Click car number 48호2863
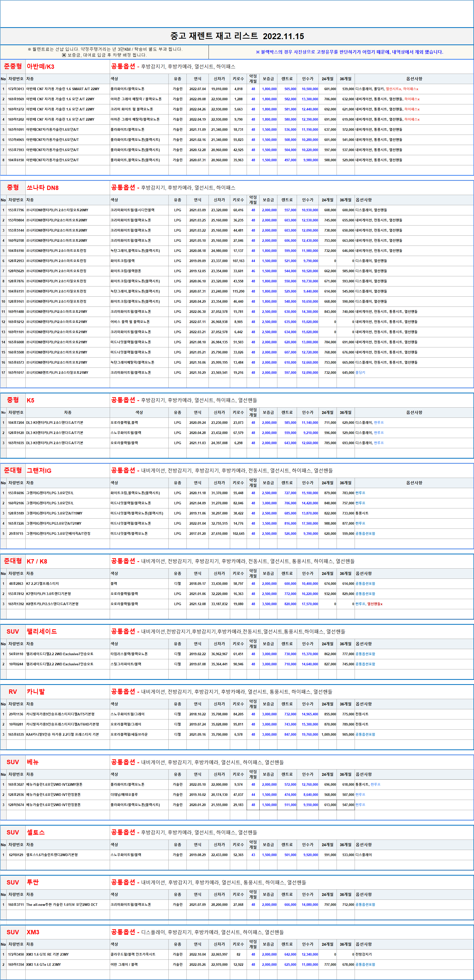This screenshot has width=474, height=980. click(x=16, y=584)
